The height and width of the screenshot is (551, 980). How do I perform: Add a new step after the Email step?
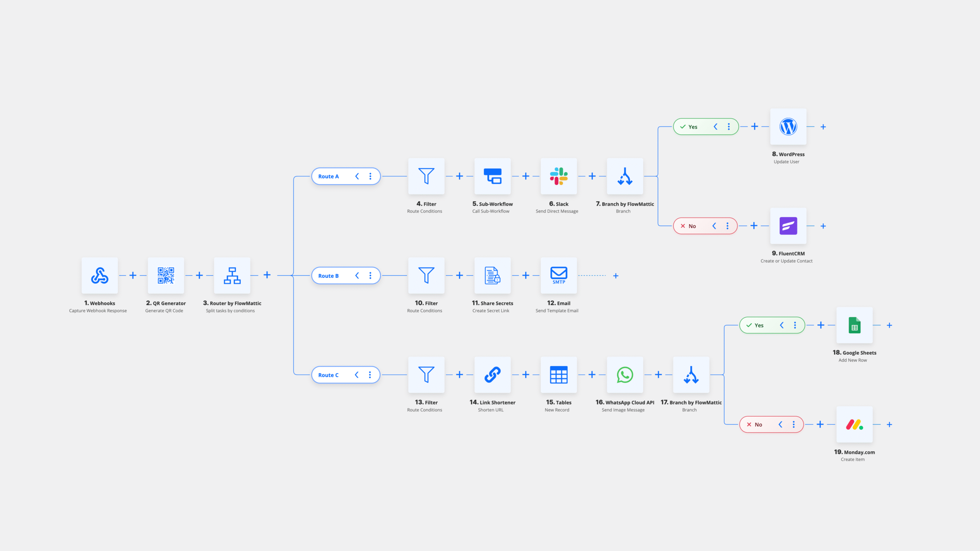(616, 275)
